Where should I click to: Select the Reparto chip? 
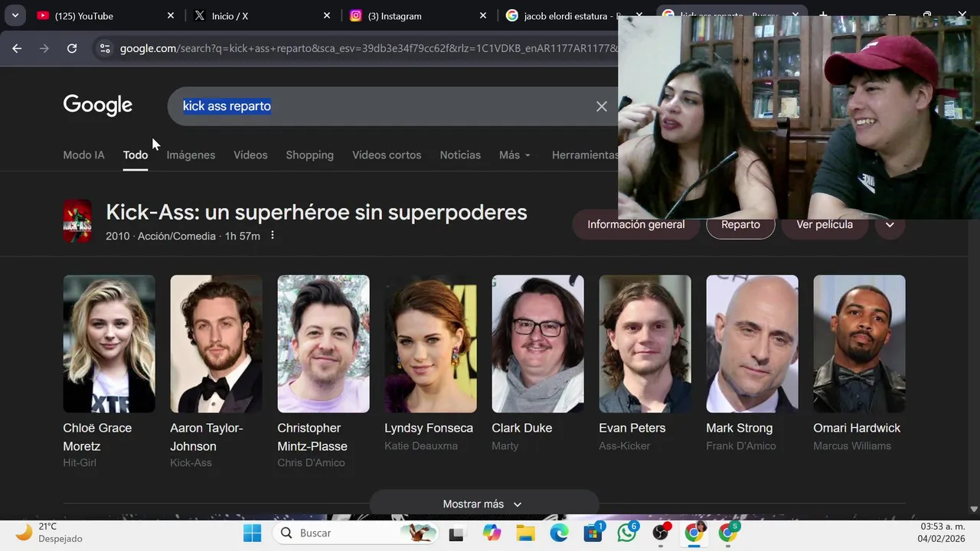coord(740,224)
